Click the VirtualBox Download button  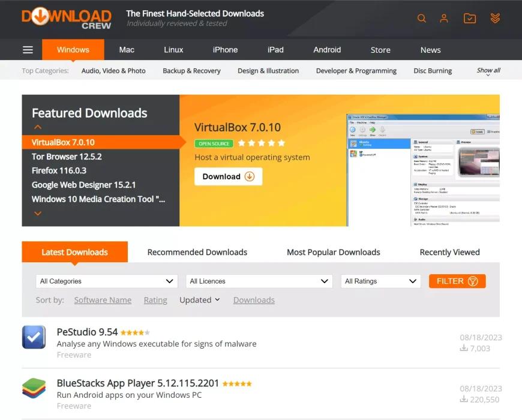click(229, 176)
